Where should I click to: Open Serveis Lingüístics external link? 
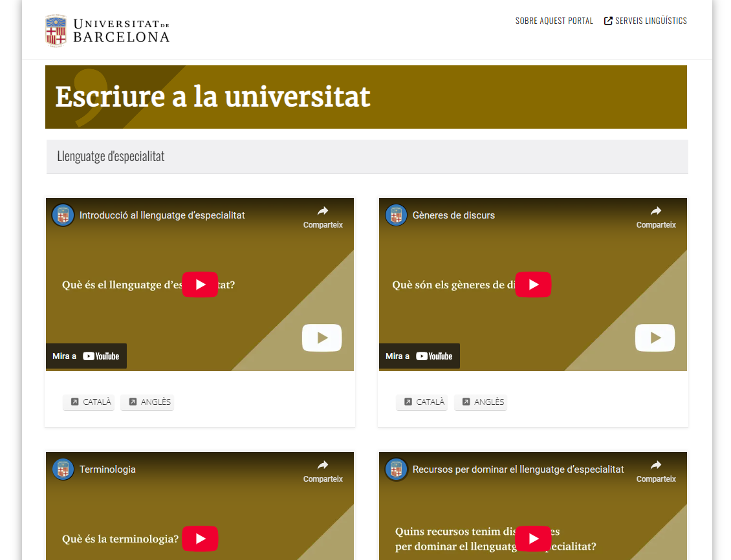[646, 21]
